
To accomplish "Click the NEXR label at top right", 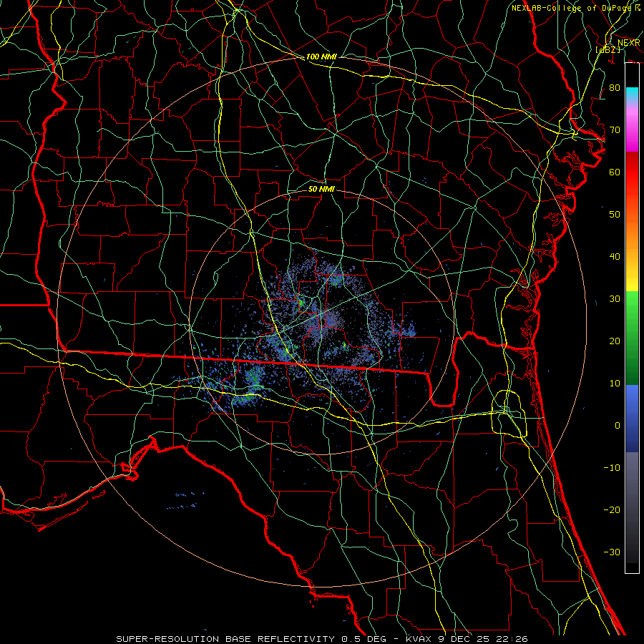I will click(x=628, y=43).
